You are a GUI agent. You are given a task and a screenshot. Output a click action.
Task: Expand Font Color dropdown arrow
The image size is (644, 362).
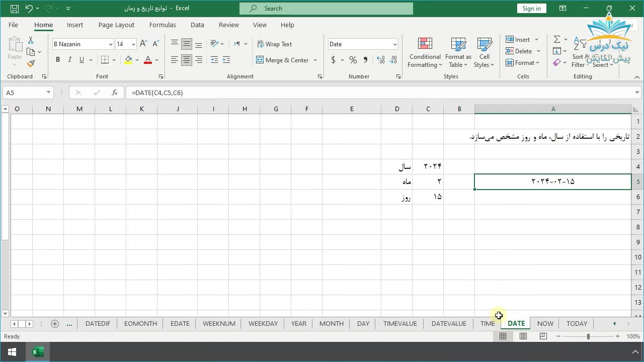pos(156,60)
